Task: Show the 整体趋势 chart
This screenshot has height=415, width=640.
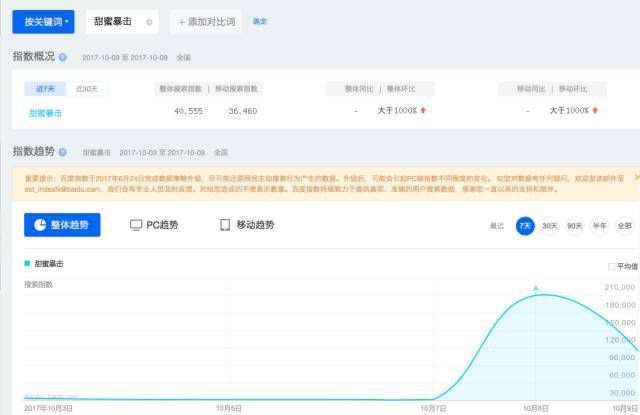Action: point(62,225)
